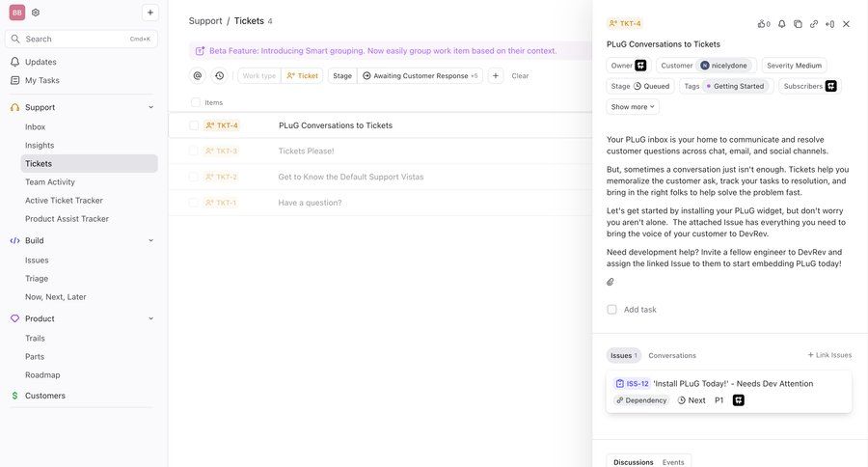Open Team Activity view
Screen dimensions: 868x467
coord(50,181)
